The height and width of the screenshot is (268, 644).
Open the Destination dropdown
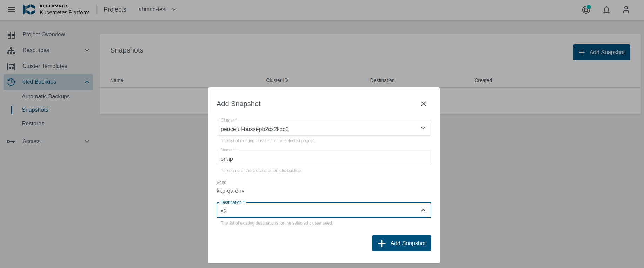[x=323, y=211]
